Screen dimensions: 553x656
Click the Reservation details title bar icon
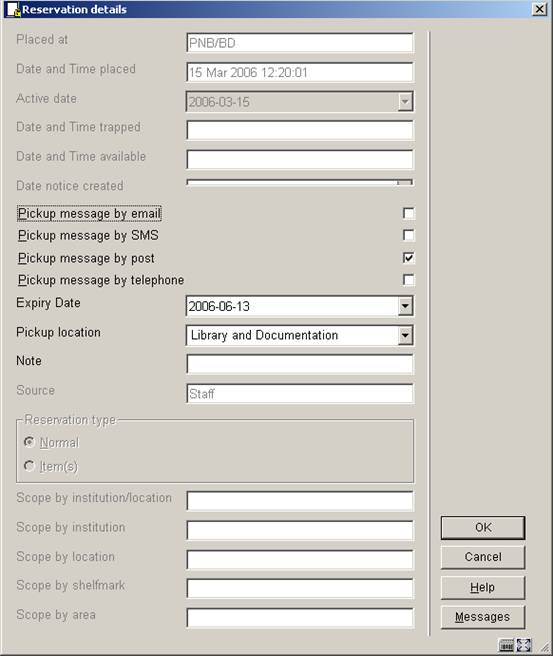[13, 9]
